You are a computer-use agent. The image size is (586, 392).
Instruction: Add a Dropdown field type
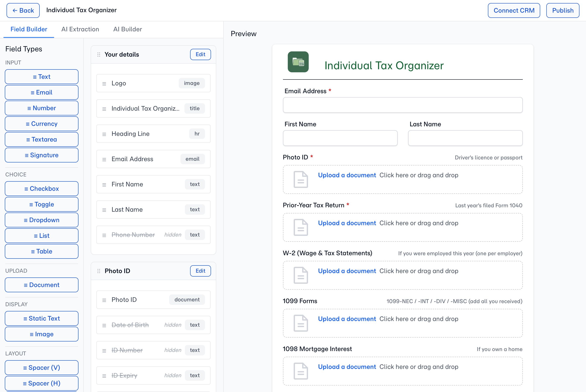[42, 220]
